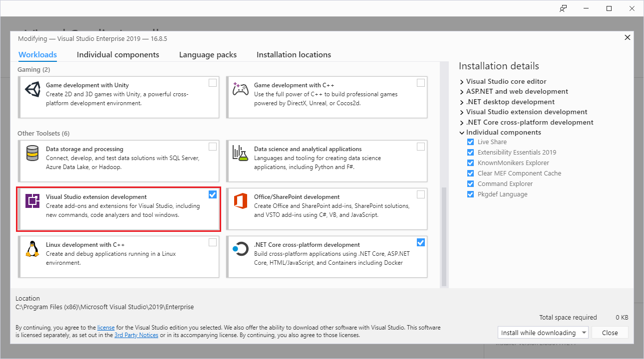Click the Close button
644x359 pixels.
(x=610, y=333)
